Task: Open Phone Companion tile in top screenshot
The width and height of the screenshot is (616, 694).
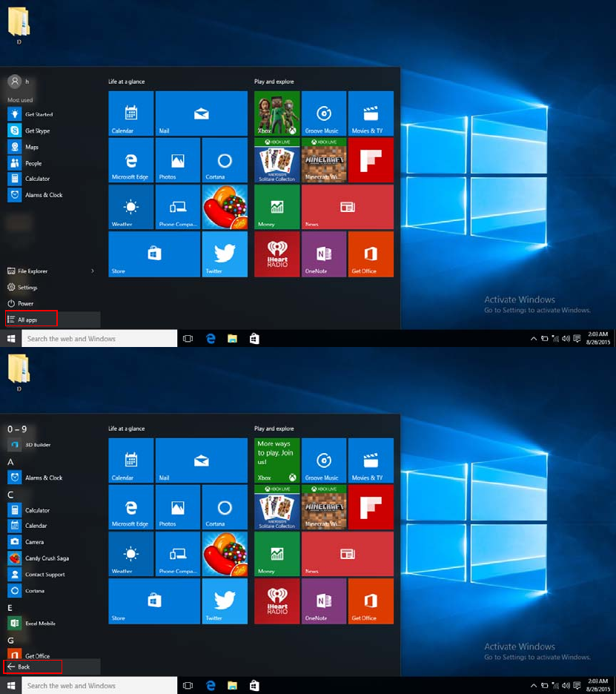Action: point(178,207)
